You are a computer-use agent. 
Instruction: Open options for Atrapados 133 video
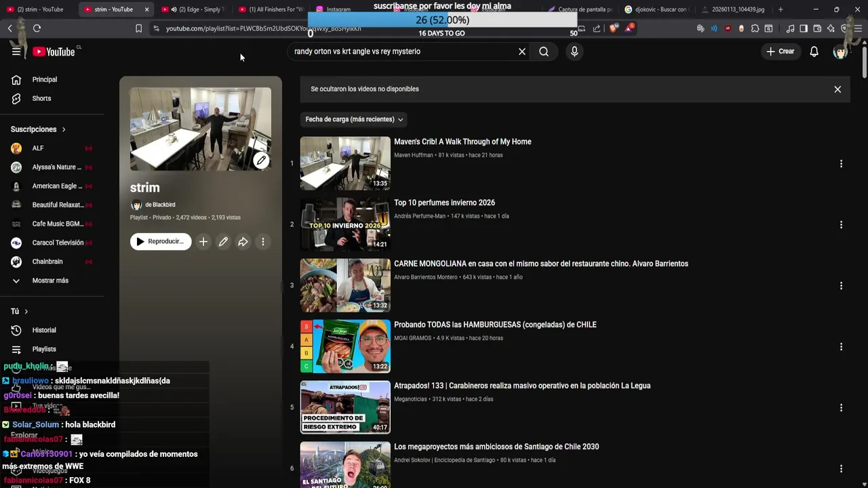pyautogui.click(x=841, y=408)
